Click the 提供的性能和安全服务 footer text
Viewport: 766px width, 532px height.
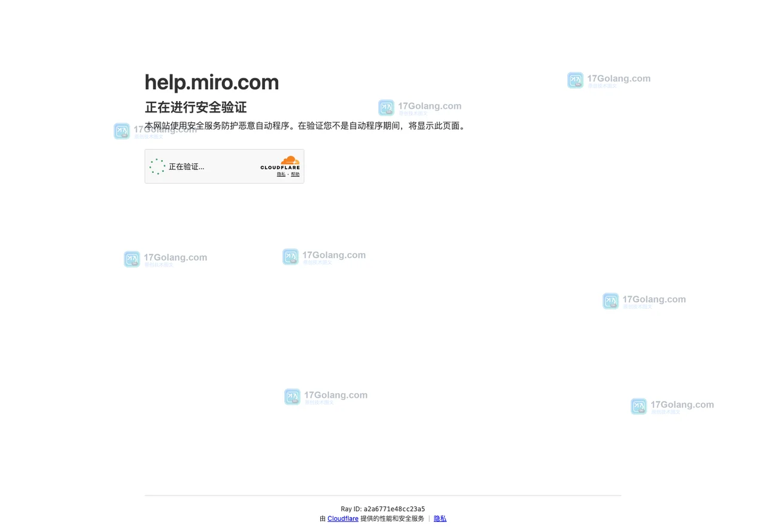coord(392,519)
